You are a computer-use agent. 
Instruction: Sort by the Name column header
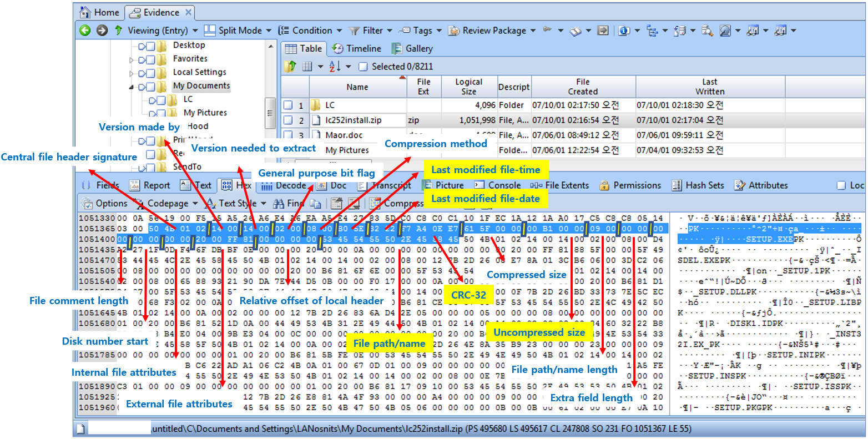coord(357,87)
